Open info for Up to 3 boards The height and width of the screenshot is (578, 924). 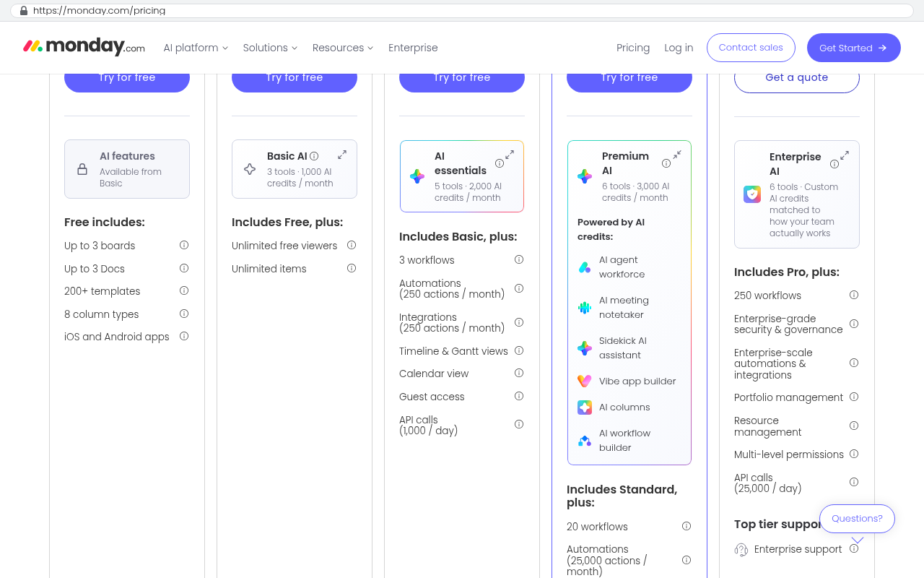[184, 245]
